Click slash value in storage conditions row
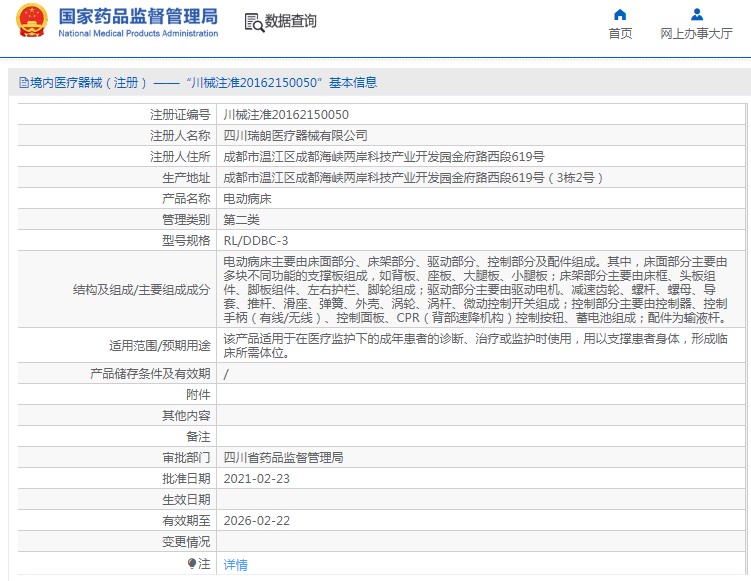This screenshot has width=751, height=581. [x=226, y=374]
